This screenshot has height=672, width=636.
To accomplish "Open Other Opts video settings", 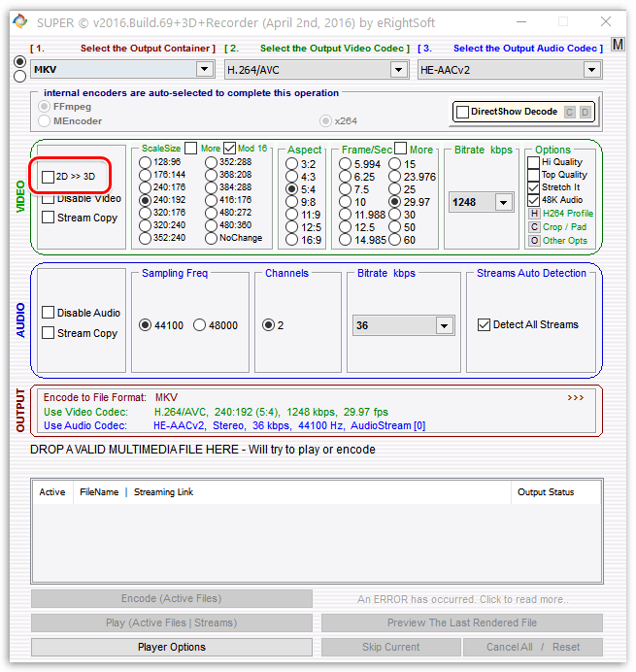I will click(x=533, y=241).
